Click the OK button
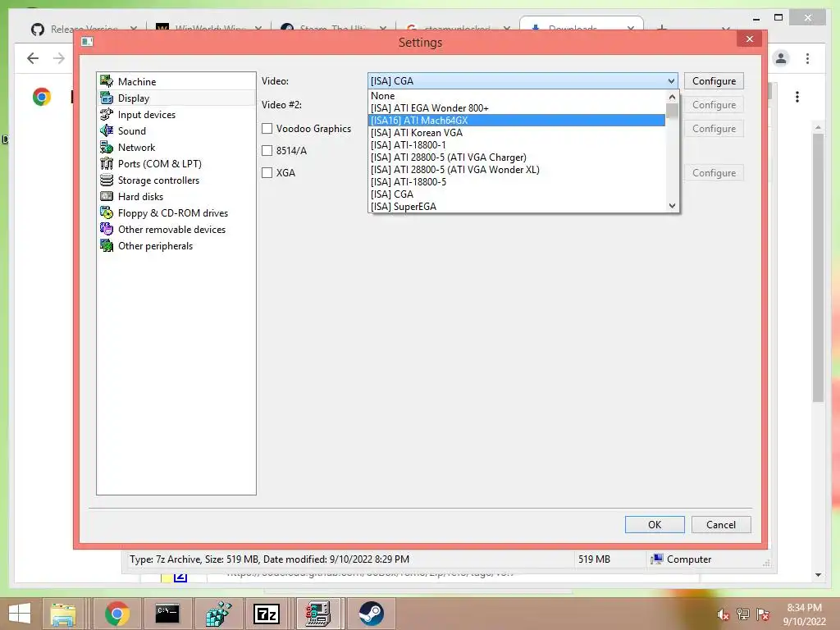 point(655,524)
